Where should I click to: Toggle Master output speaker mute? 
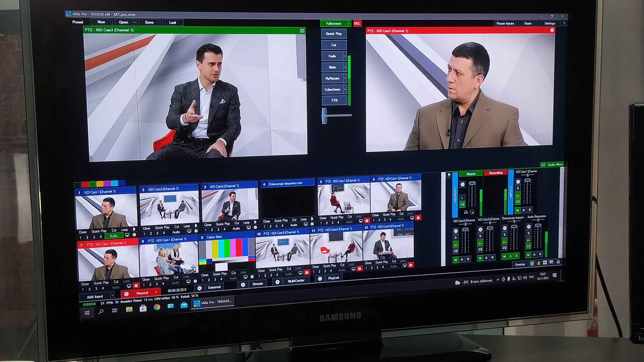click(x=462, y=205)
